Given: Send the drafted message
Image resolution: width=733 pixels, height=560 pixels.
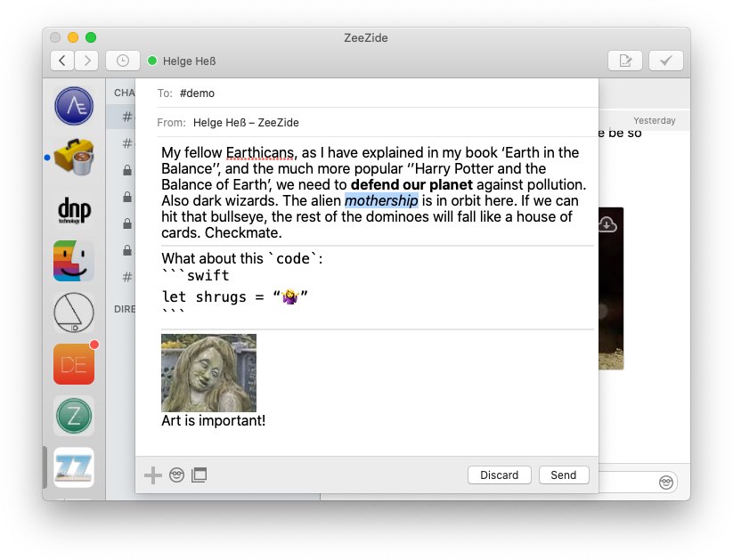Looking at the screenshot, I should pyautogui.click(x=564, y=475).
